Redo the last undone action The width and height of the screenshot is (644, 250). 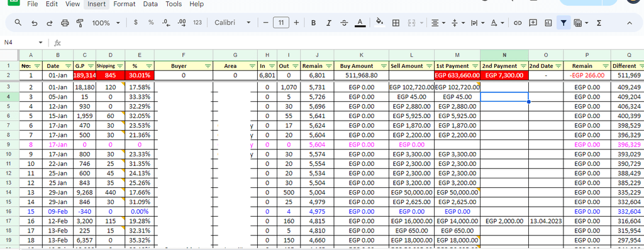(x=50, y=23)
